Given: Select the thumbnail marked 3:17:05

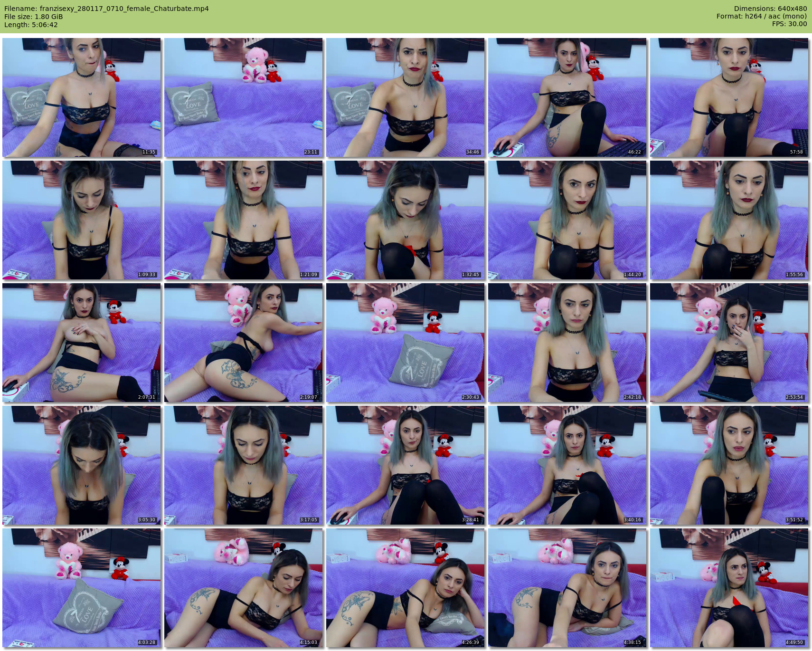Looking at the screenshot, I should pos(244,465).
